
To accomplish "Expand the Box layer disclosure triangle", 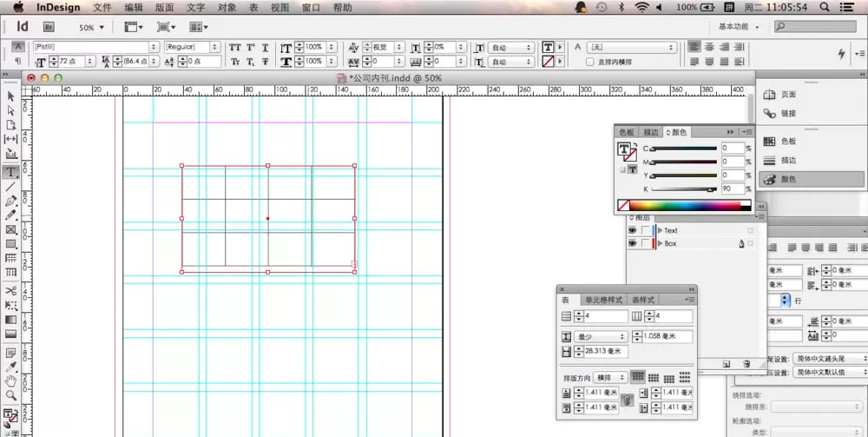I will (660, 243).
